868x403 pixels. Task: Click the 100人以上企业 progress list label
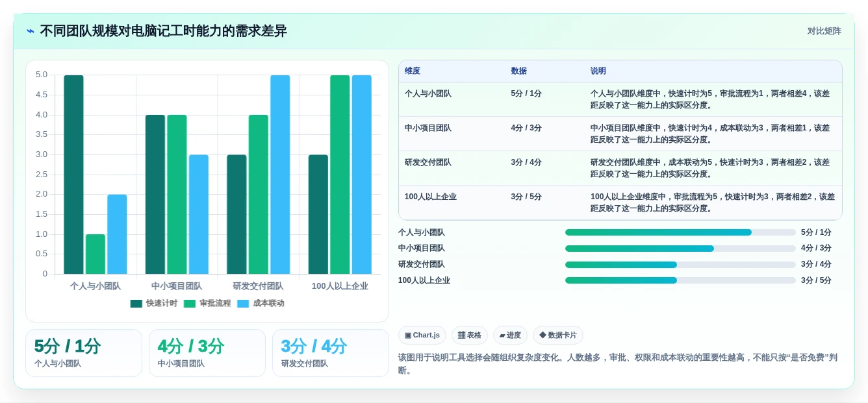pyautogui.click(x=424, y=280)
